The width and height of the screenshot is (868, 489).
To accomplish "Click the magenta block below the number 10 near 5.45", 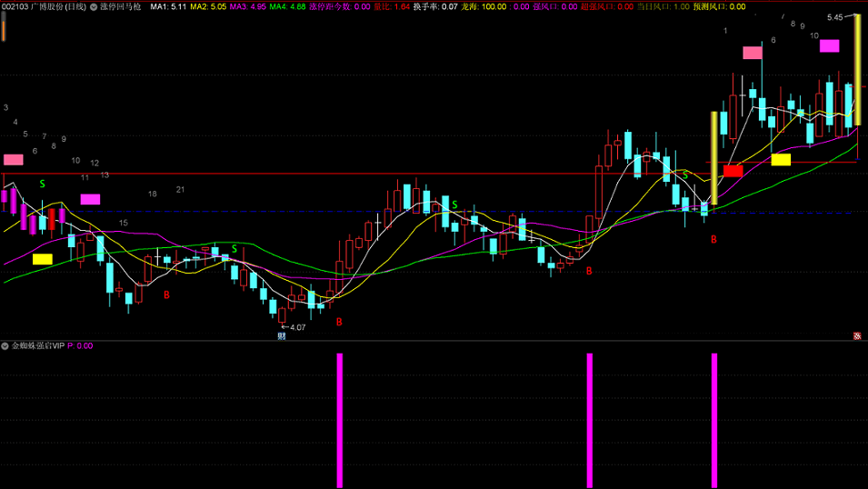I will pos(829,46).
